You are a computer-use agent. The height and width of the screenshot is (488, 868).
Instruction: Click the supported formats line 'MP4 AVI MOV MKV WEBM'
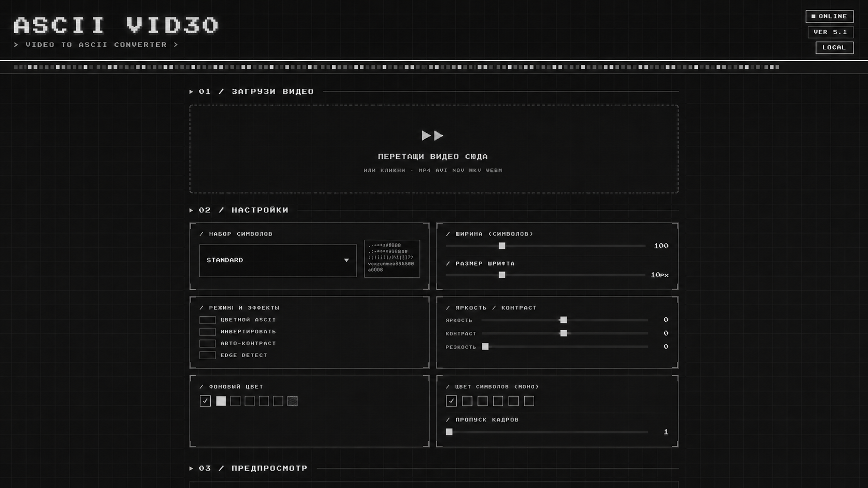click(x=460, y=170)
